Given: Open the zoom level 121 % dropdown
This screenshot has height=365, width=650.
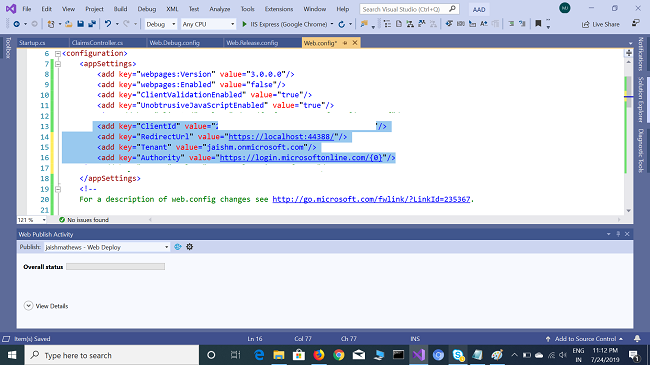Looking at the screenshot, I should [32, 220].
